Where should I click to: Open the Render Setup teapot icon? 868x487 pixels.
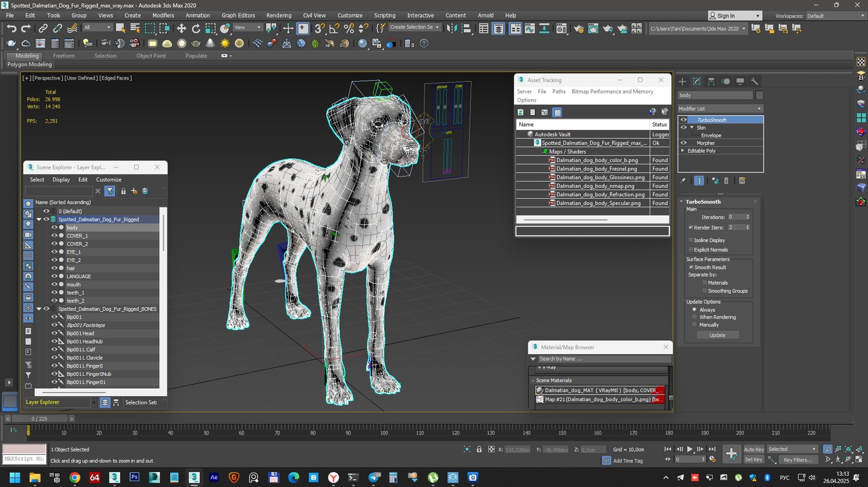point(578,28)
